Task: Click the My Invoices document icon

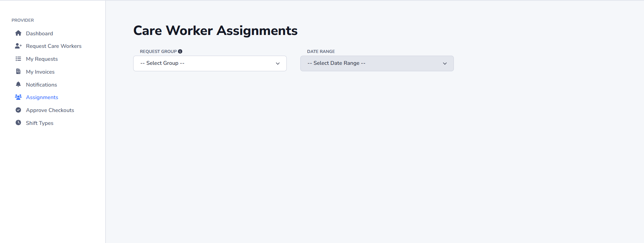Action: (18, 72)
